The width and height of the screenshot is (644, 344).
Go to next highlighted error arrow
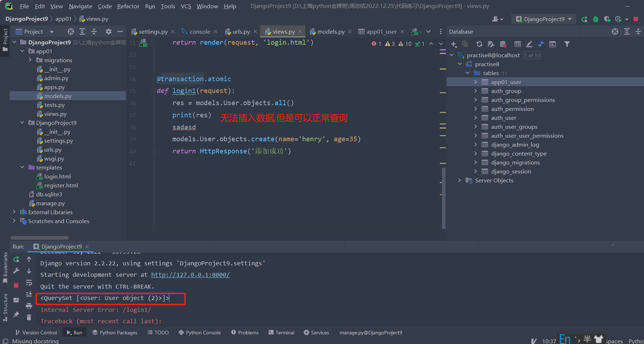441,44
